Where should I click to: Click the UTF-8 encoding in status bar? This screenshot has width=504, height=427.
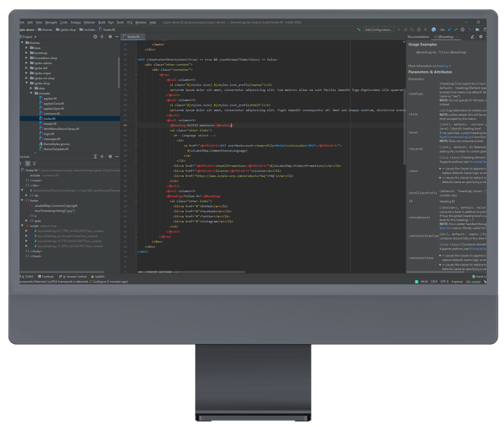coord(444,282)
